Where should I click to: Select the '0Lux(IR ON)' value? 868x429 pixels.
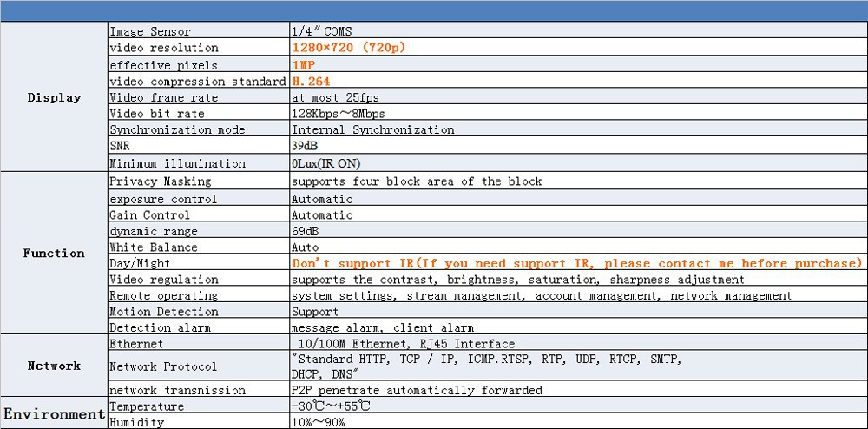coord(326,163)
